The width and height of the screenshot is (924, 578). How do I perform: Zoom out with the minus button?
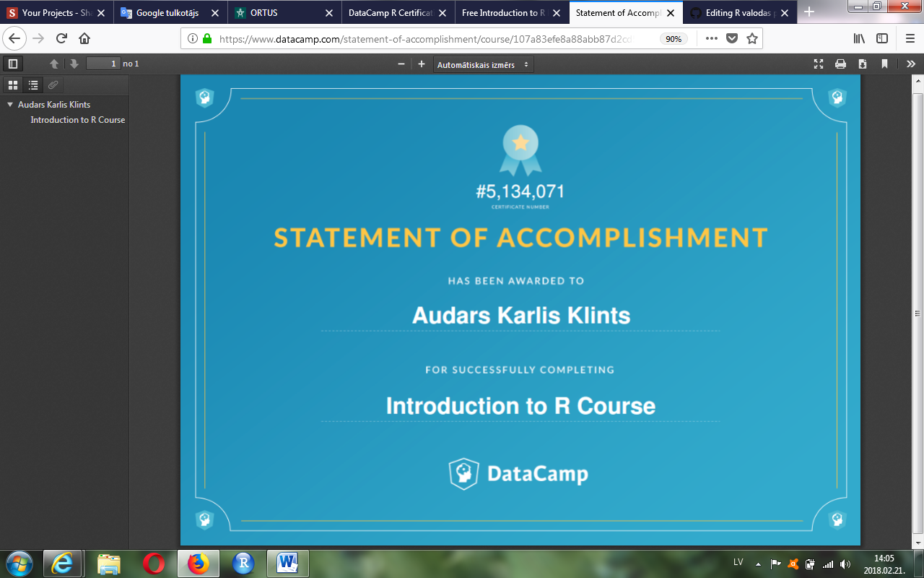pyautogui.click(x=401, y=64)
